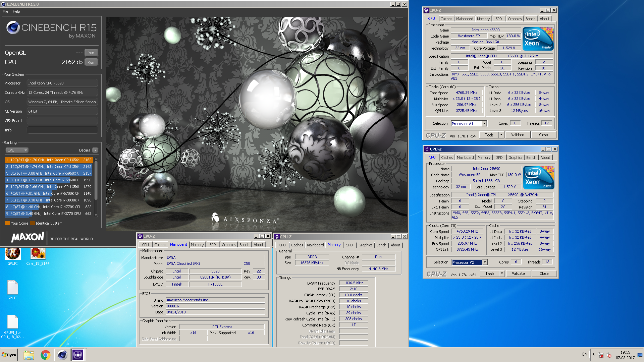This screenshot has height=362, width=644.
Task: Open Windows Explorer from the taskbar
Action: (x=29, y=355)
